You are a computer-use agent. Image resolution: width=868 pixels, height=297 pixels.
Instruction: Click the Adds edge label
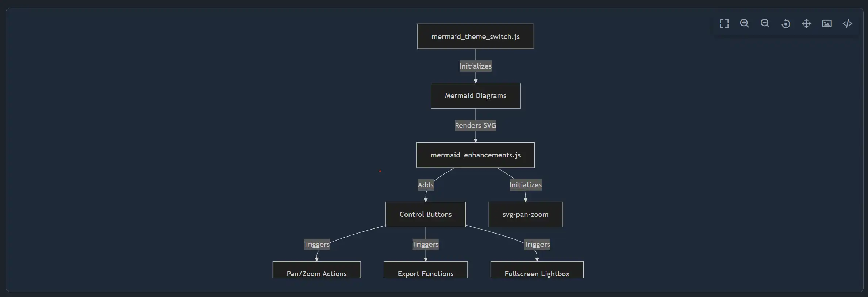(x=426, y=185)
